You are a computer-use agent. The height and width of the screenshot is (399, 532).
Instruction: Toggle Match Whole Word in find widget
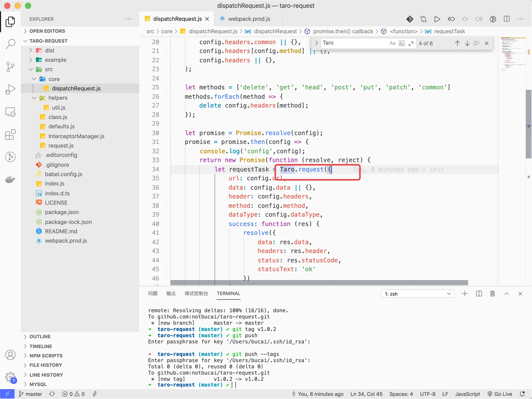coord(402,43)
